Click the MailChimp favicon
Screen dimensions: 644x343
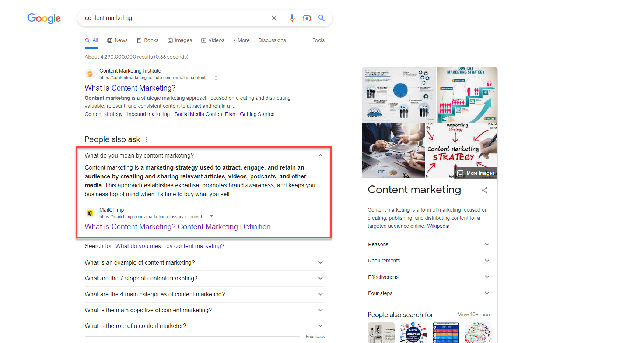tap(90, 213)
